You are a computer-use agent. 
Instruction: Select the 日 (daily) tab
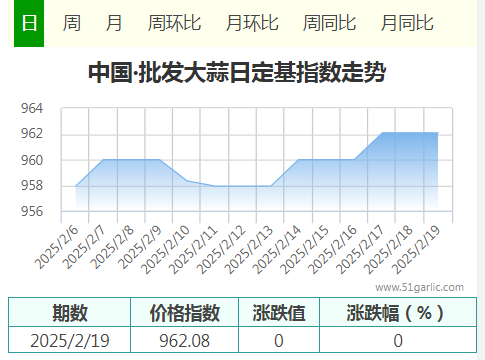coord(29,23)
